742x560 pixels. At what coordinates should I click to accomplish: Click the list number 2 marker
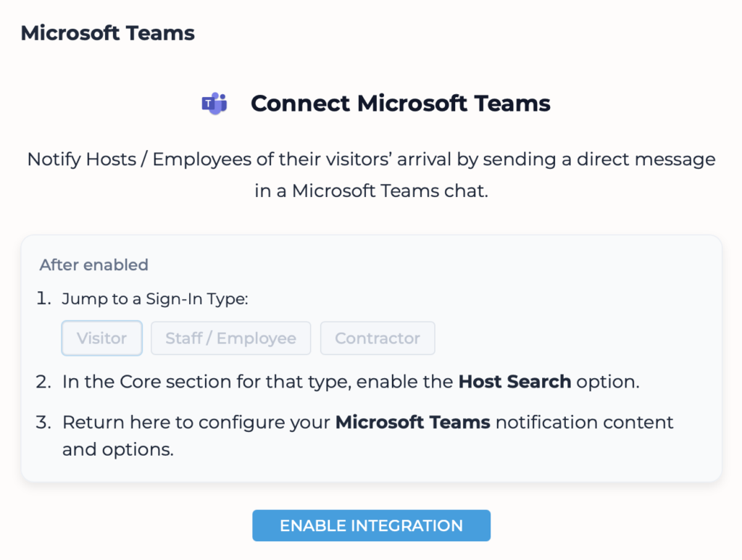45,382
